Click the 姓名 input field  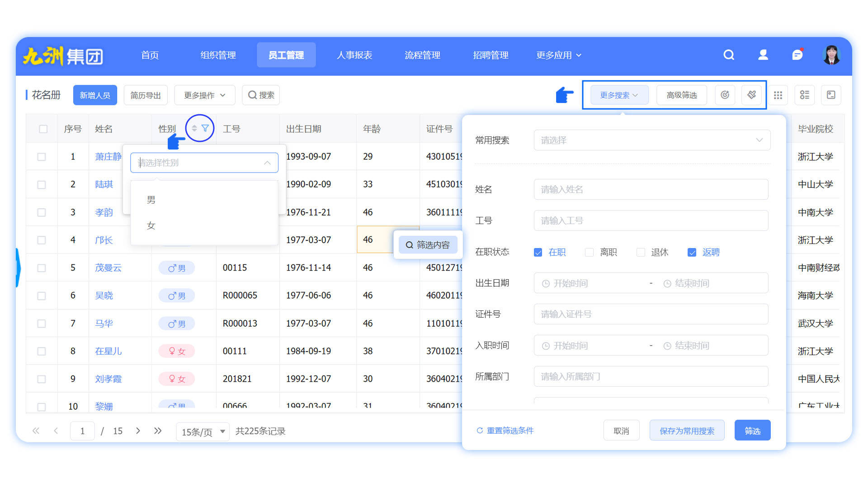pyautogui.click(x=651, y=190)
